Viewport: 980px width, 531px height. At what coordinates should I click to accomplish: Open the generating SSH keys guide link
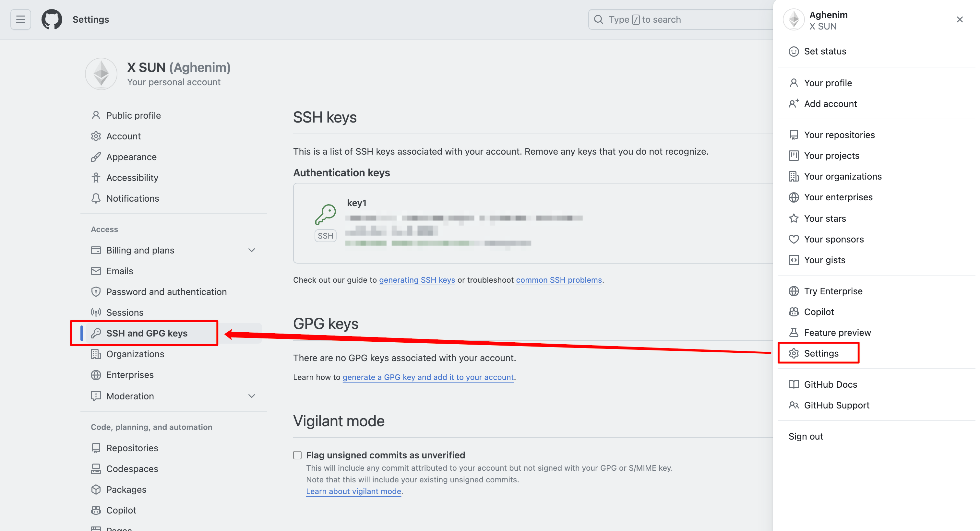click(417, 280)
